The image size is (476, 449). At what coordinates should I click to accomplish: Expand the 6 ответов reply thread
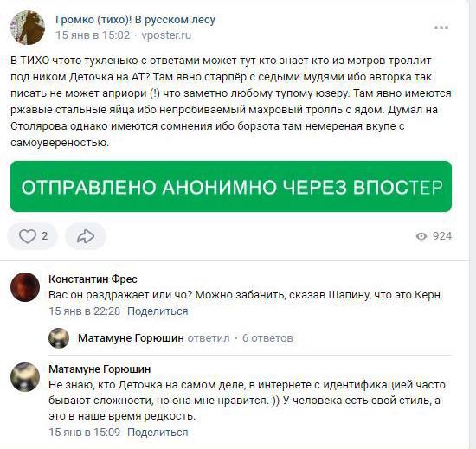click(267, 338)
